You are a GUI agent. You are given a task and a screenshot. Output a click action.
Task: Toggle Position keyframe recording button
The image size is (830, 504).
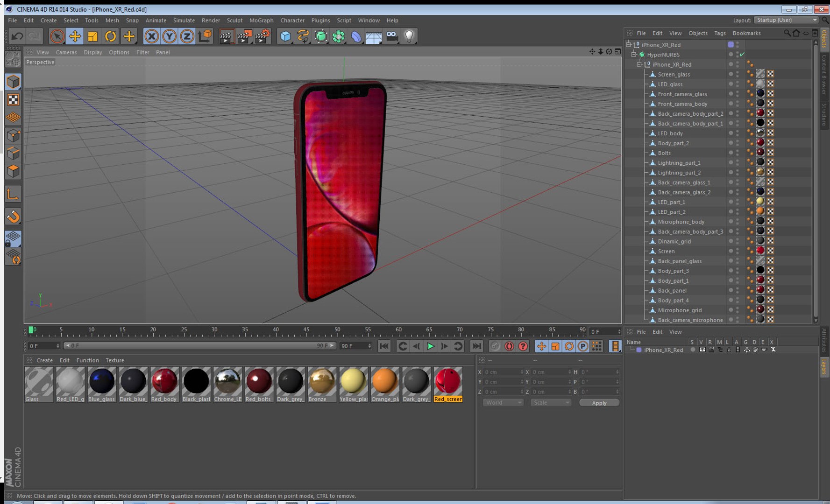541,346
